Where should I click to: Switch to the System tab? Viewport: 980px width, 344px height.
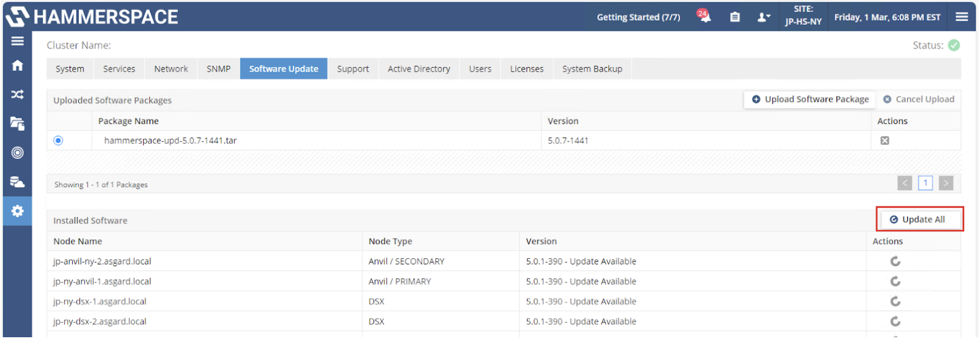70,69
